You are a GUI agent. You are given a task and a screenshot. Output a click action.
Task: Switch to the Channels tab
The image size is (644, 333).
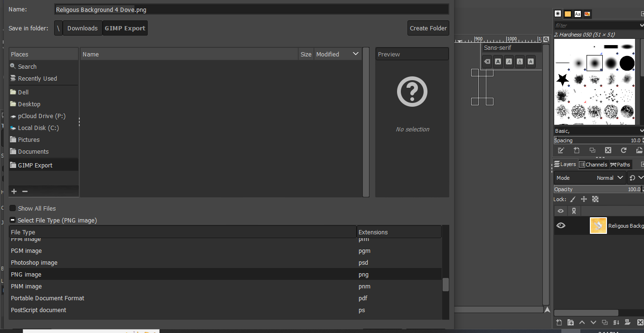tap(593, 165)
